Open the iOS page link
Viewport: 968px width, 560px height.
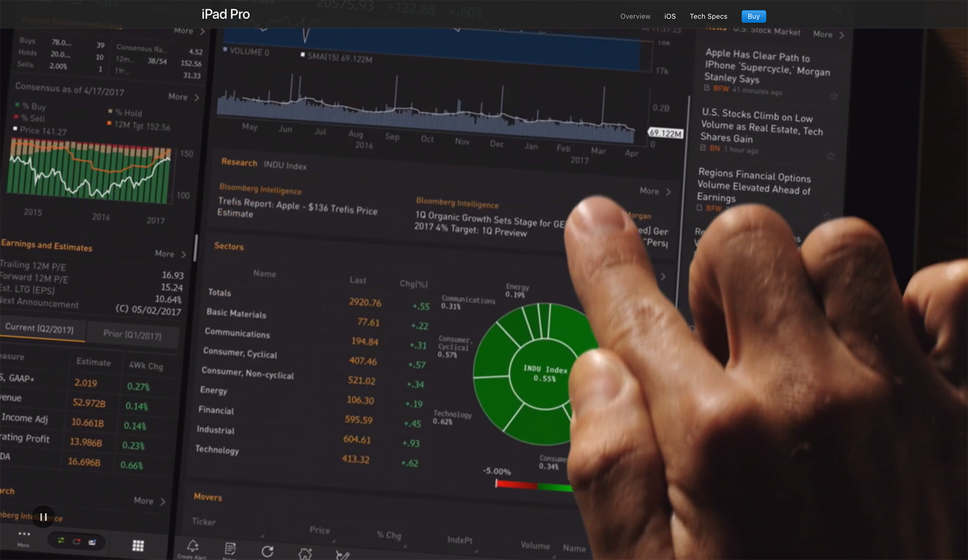[670, 16]
